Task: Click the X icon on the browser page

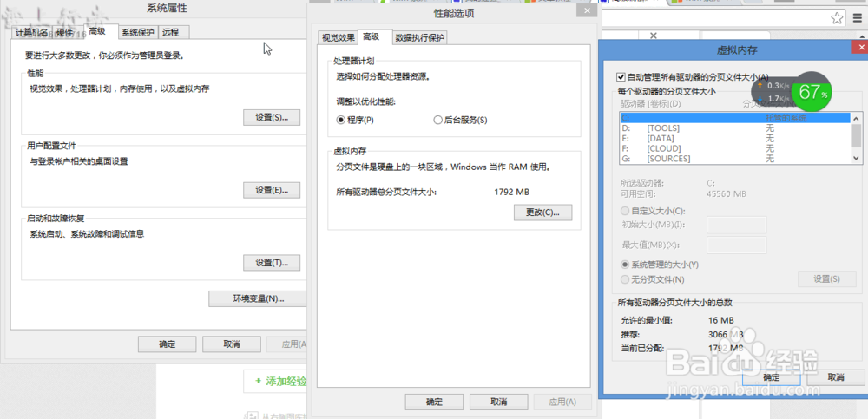Action: pyautogui.click(x=653, y=36)
